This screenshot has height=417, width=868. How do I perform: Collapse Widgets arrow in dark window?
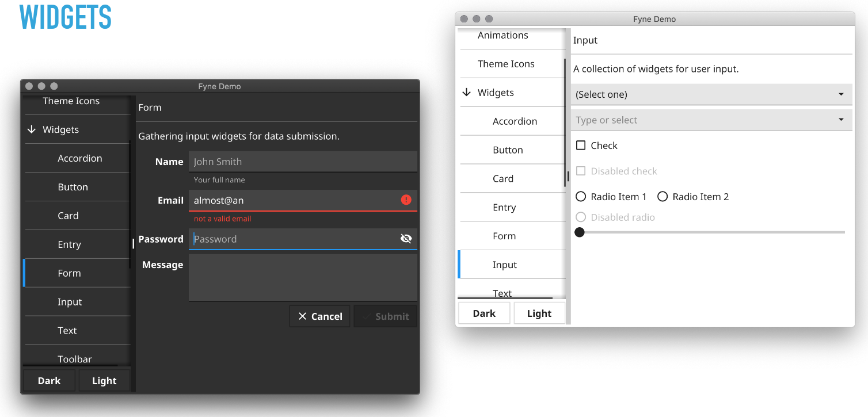point(32,129)
